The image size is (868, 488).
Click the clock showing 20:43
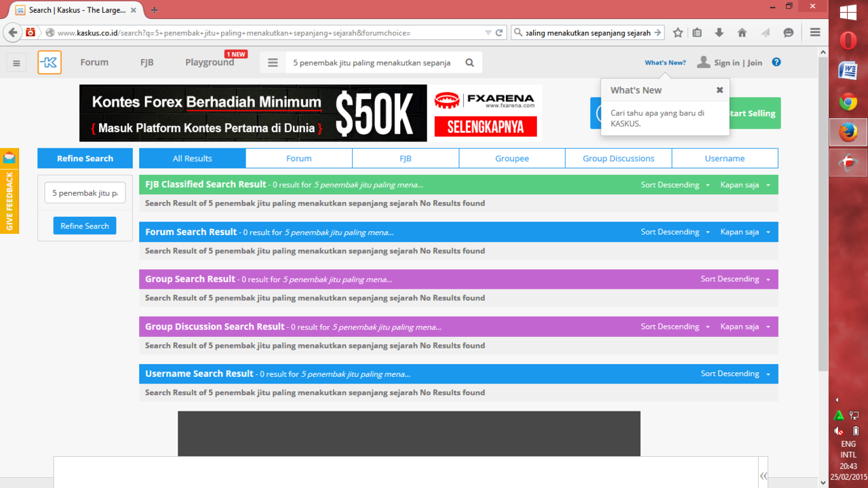848,466
